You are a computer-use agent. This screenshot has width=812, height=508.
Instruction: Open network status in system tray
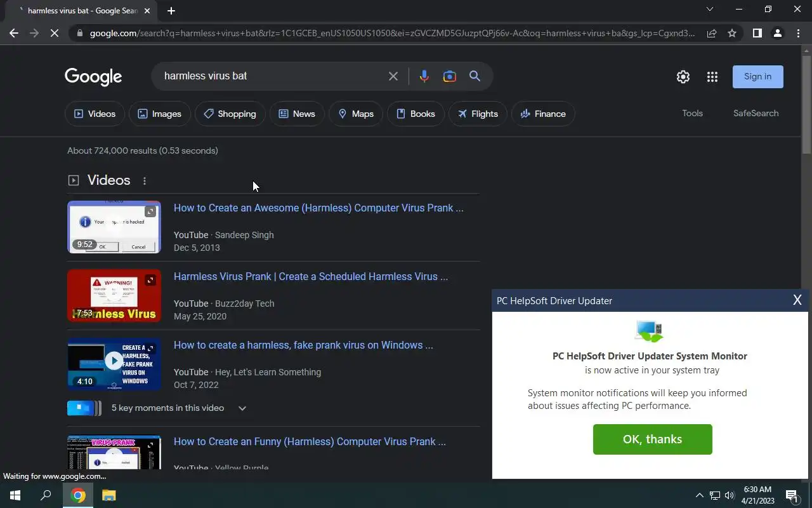coord(714,495)
